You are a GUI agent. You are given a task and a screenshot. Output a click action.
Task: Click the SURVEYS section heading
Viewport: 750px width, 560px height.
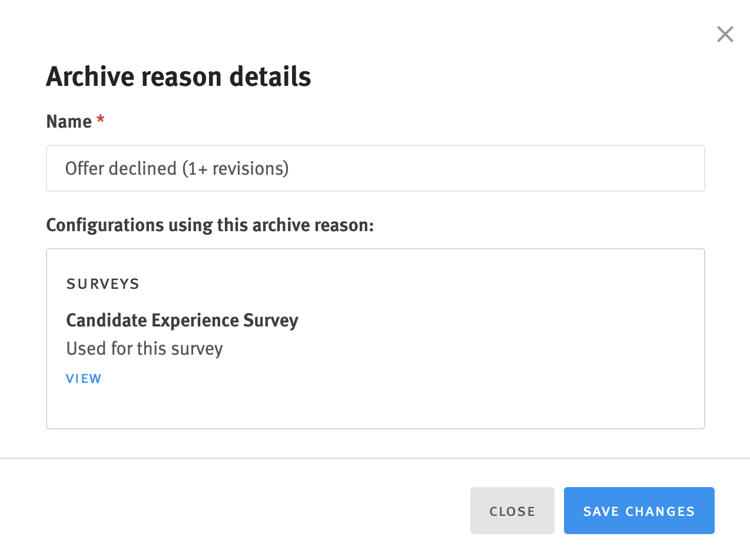(102, 284)
